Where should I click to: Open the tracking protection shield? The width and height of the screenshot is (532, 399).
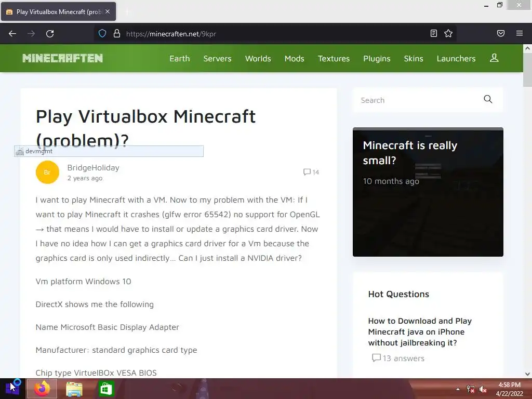click(x=102, y=34)
